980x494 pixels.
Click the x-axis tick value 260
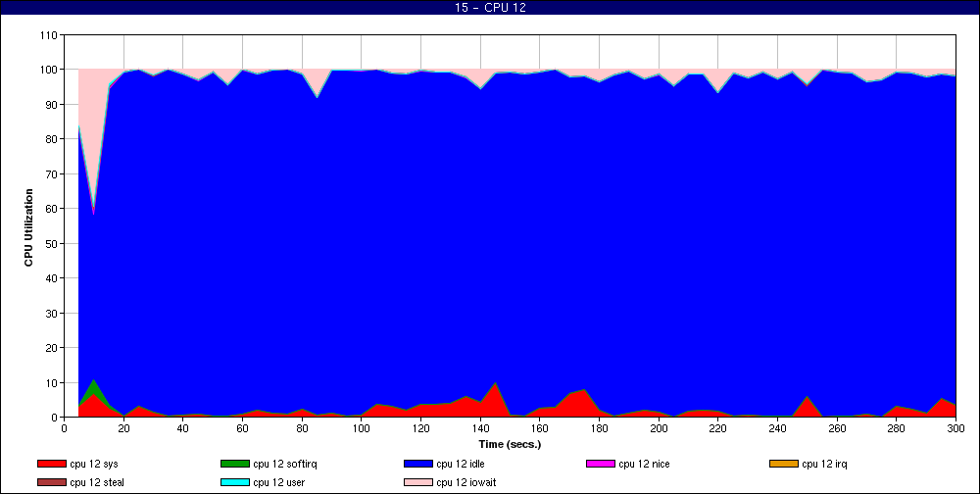coord(837,428)
